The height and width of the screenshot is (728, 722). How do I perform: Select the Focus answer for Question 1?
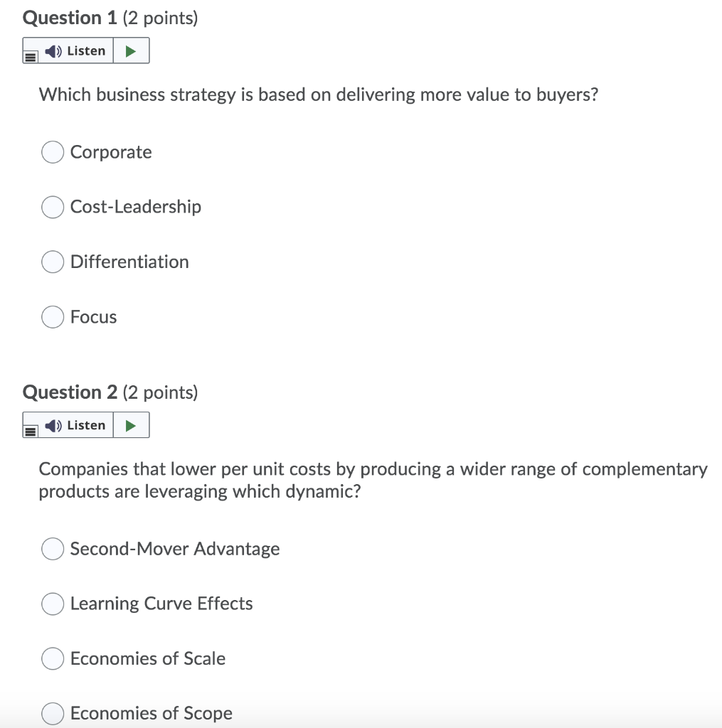pyautogui.click(x=52, y=317)
